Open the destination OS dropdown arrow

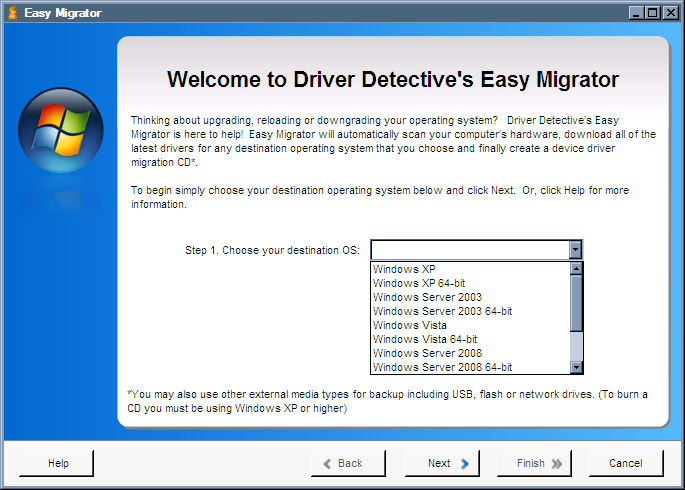(575, 250)
